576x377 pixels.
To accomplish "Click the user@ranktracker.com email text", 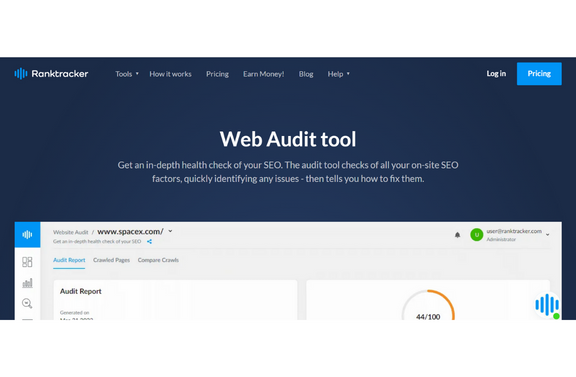I will point(514,231).
